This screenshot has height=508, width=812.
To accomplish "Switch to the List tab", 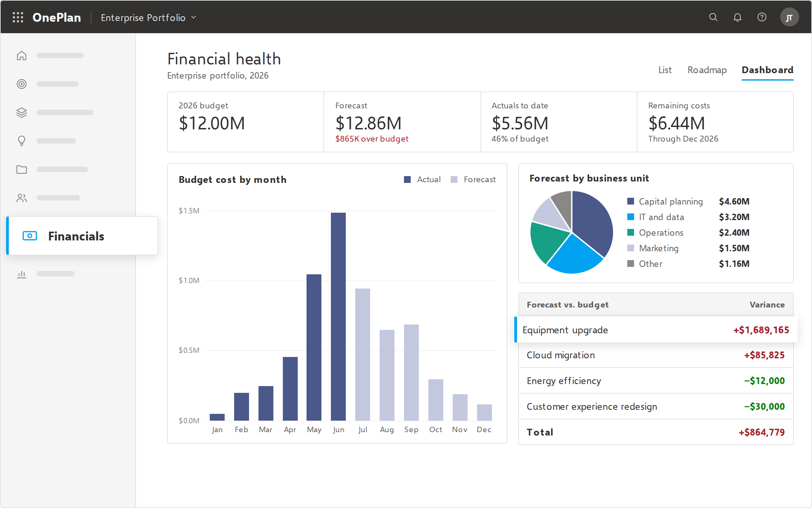I will tap(665, 70).
